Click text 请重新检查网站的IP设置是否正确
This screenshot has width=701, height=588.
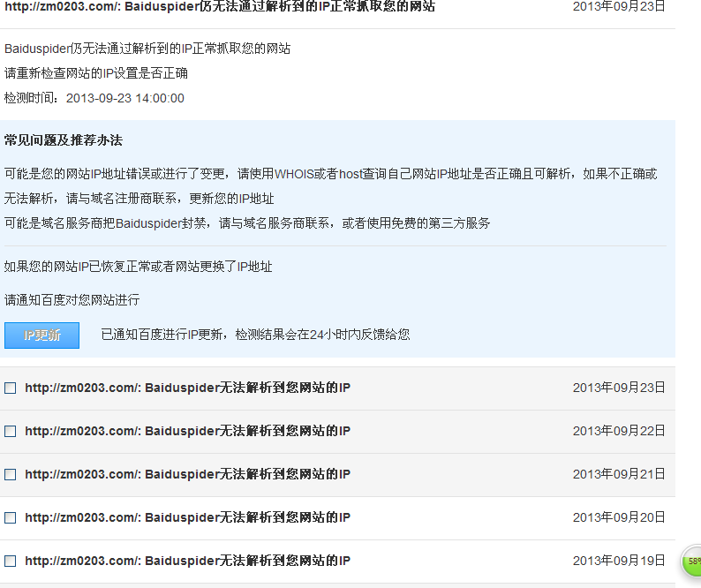95,73
